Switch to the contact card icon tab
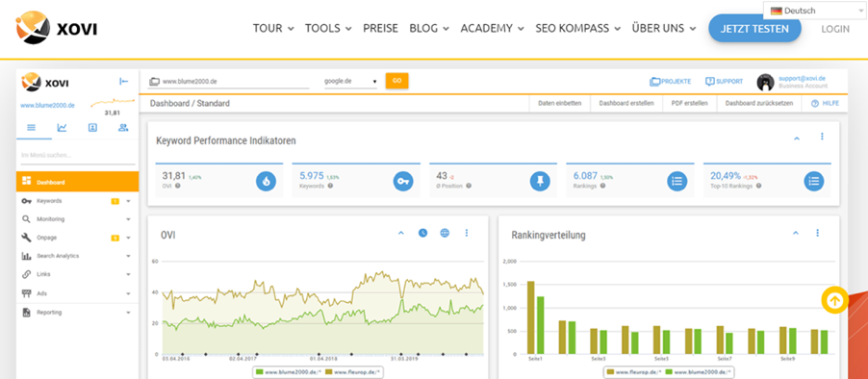Screen dimensions: 868x379 click(92, 128)
